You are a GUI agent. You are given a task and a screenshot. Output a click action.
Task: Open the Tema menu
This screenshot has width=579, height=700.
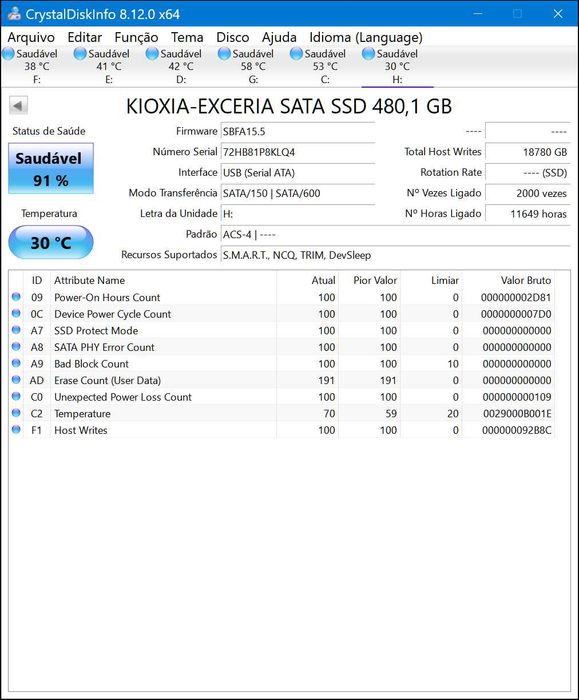[x=187, y=38]
